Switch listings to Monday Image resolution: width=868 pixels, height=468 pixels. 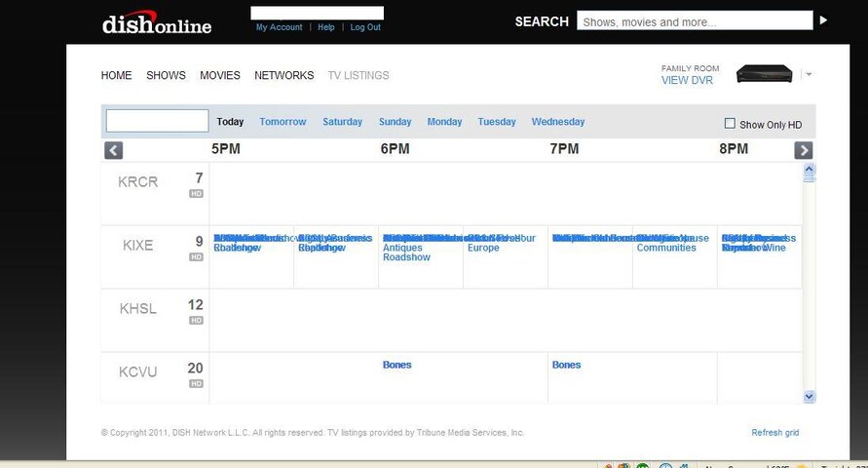444,122
